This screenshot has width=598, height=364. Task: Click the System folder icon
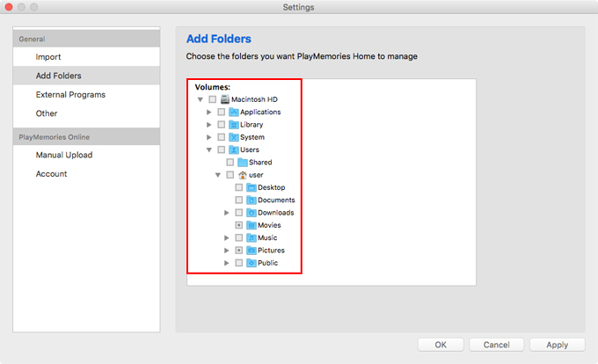pyautogui.click(x=234, y=137)
